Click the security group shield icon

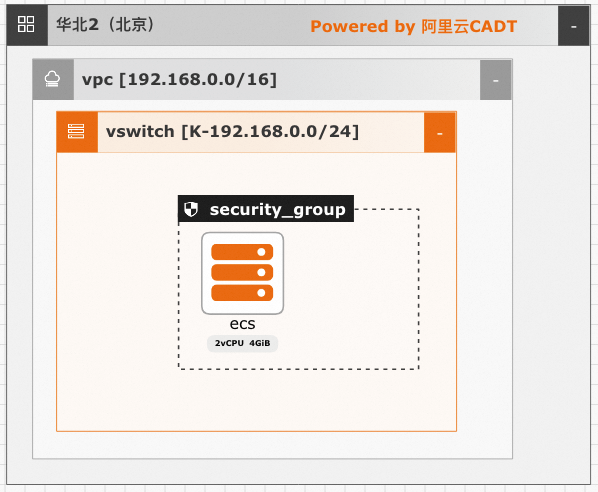(x=191, y=209)
